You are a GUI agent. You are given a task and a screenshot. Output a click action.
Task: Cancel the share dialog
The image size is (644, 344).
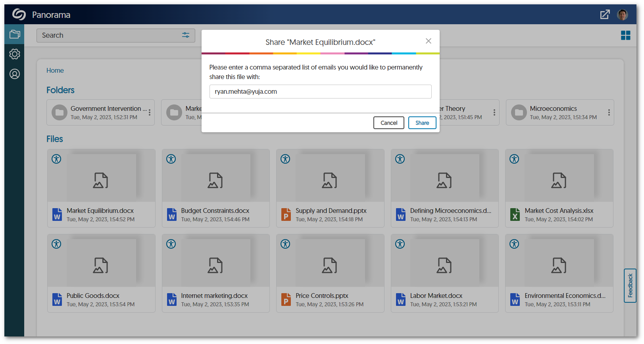coord(388,123)
